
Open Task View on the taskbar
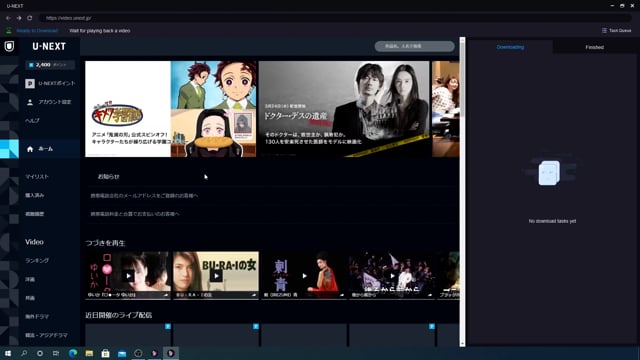click(56, 353)
